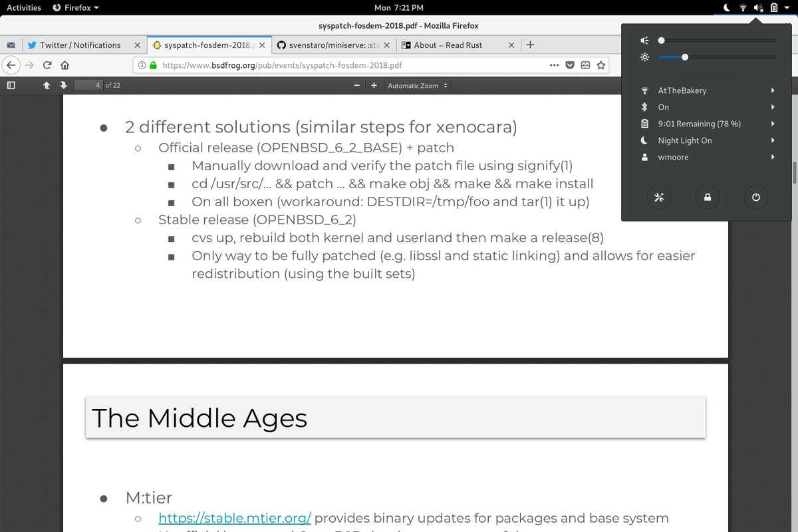Close the syspatch-fosdem-2018 tab

click(x=262, y=45)
